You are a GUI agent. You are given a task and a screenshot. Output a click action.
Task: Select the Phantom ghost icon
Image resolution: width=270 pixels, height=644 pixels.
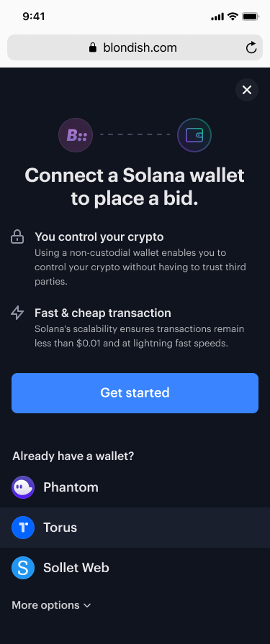[x=23, y=487]
